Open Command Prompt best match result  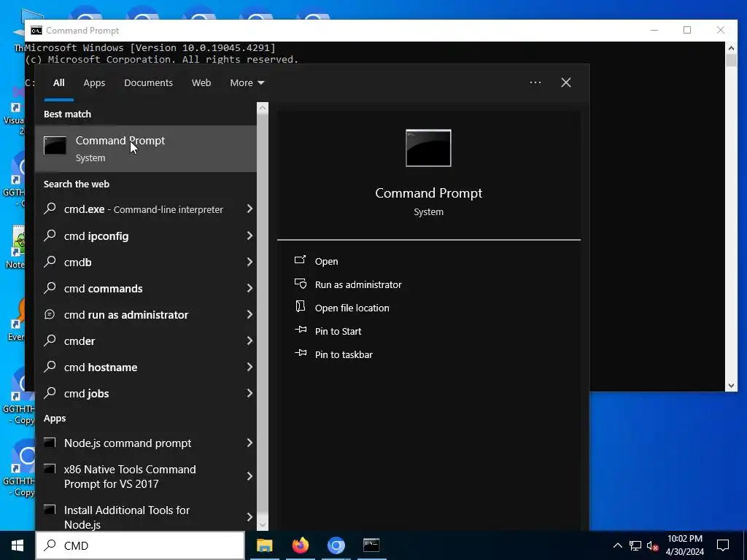(146, 149)
